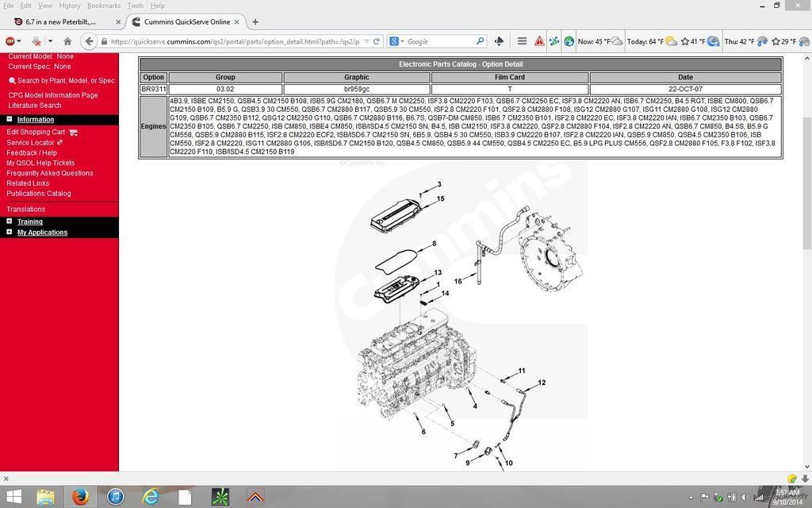Open the current weather Now 45°F

(x=599, y=41)
